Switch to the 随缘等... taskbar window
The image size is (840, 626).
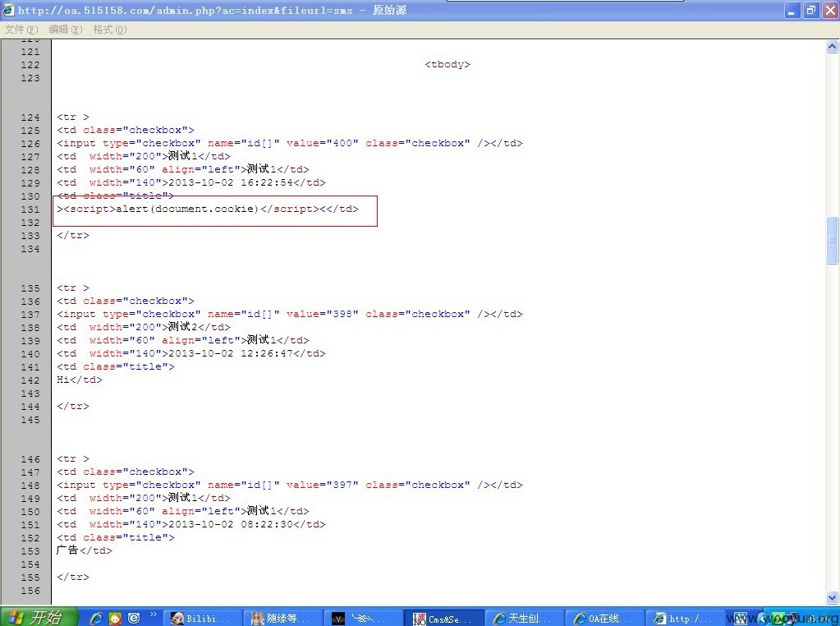tap(282, 618)
